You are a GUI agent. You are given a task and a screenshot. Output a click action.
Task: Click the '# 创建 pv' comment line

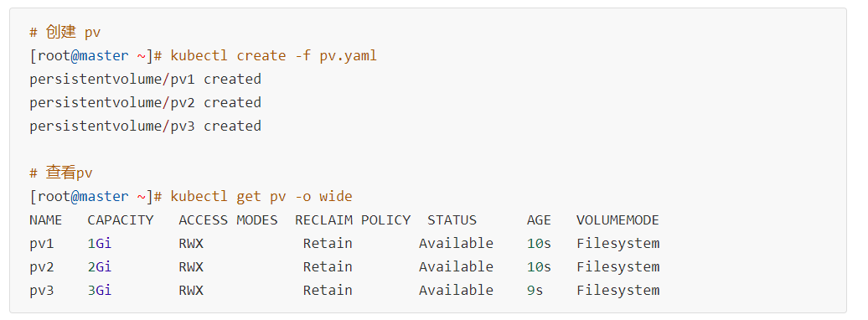pos(65,32)
